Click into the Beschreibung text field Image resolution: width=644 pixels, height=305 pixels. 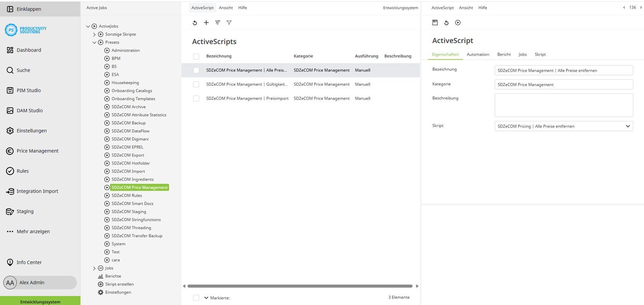tap(563, 105)
